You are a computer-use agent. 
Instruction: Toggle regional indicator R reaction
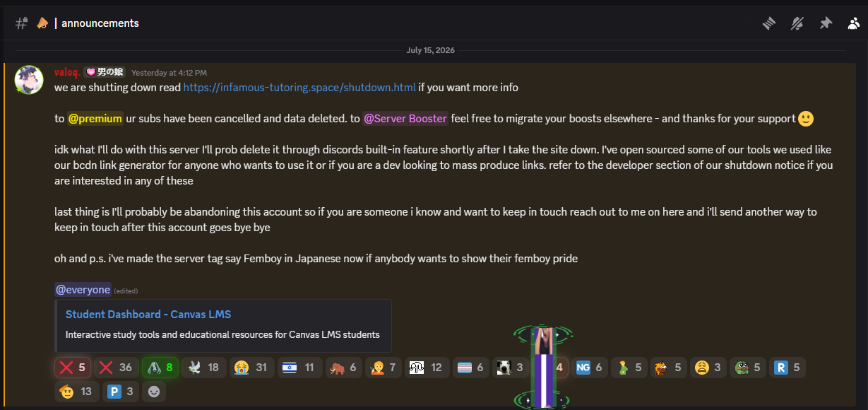(787, 368)
